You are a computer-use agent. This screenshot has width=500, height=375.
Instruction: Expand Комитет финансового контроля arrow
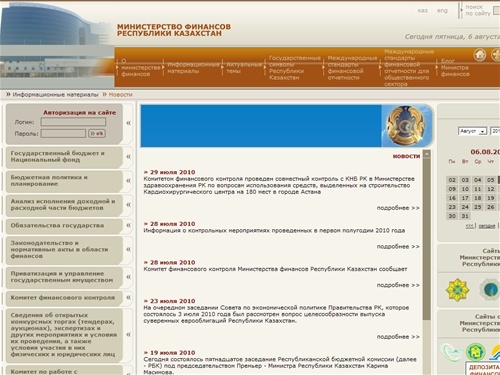pyautogui.click(x=129, y=297)
